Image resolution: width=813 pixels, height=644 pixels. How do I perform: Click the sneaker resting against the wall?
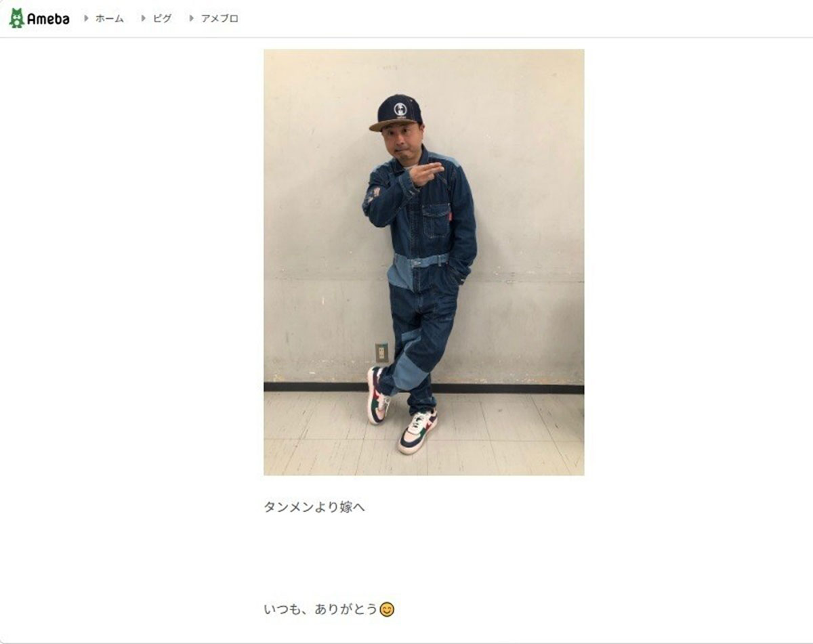[x=377, y=395]
